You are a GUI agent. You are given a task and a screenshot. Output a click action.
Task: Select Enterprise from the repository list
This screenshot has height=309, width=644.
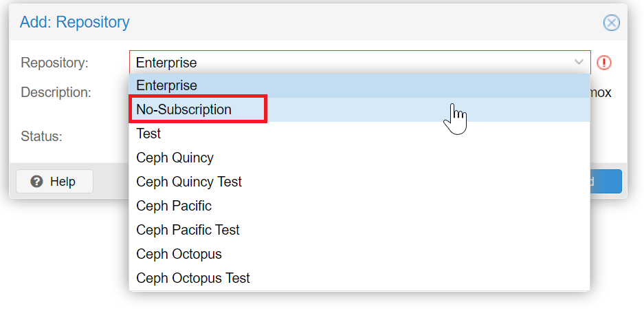pyautogui.click(x=359, y=85)
